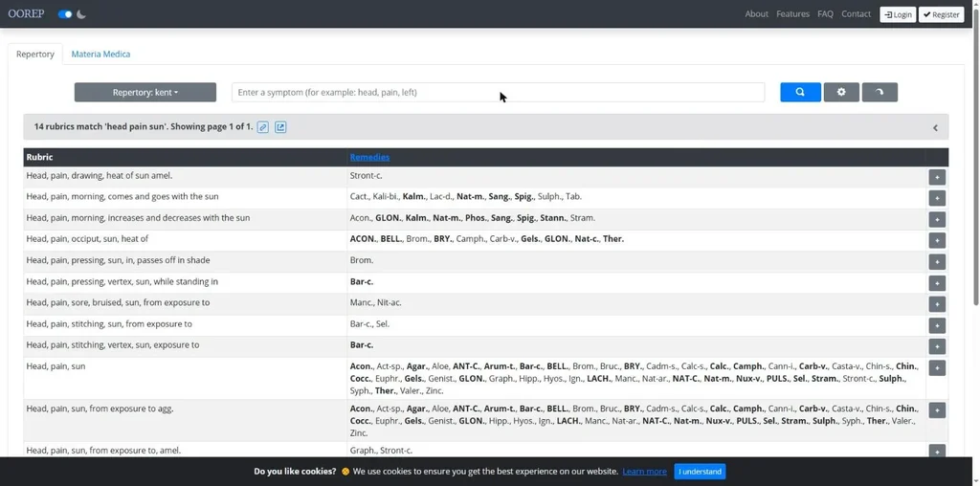Add rubric 'drawing, heat of sun amel.' with plus
Image resolution: width=980 pixels, height=486 pixels.
pos(937,177)
